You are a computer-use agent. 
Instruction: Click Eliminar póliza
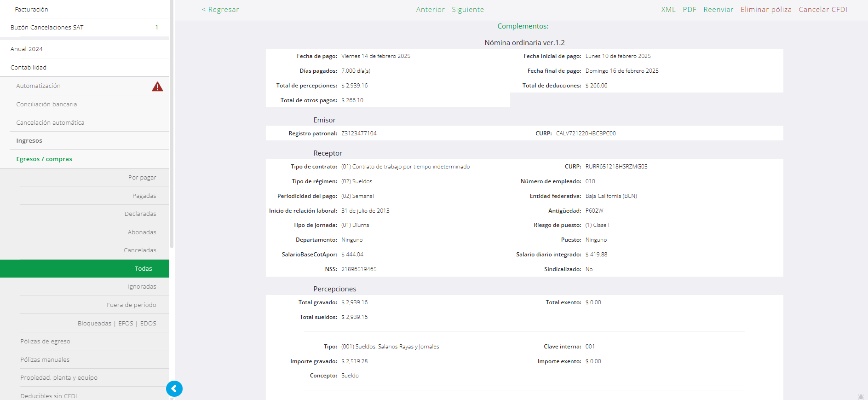[765, 10]
